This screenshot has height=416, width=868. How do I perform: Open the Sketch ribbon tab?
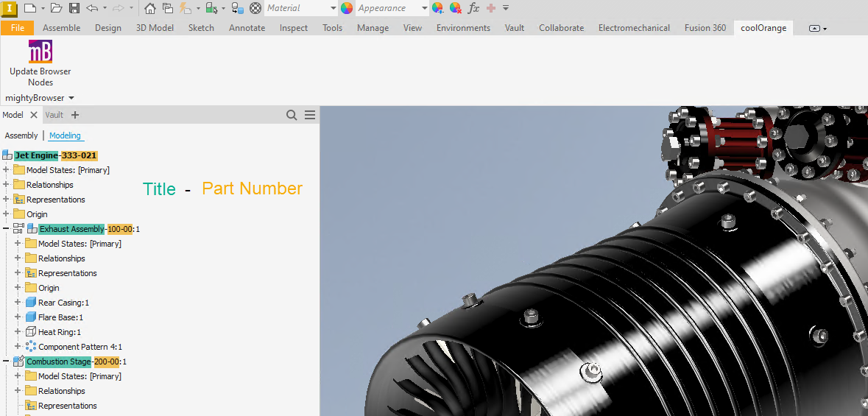click(201, 28)
